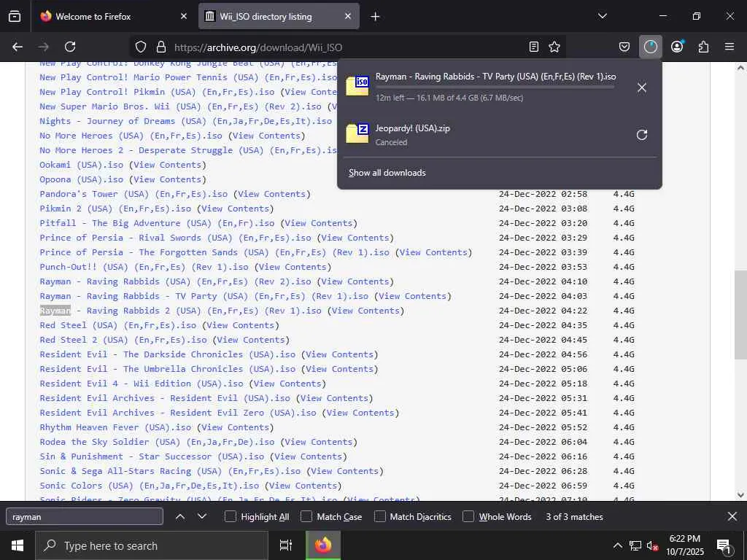Image resolution: width=747 pixels, height=560 pixels.
Task: Retry the Jeopardy! (USA).zip download
Action: (642, 135)
